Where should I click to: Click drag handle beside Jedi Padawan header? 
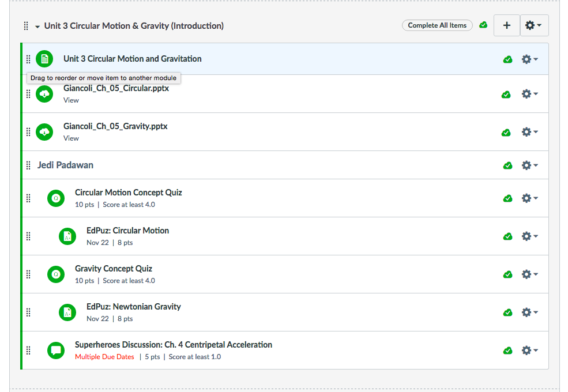[28, 165]
